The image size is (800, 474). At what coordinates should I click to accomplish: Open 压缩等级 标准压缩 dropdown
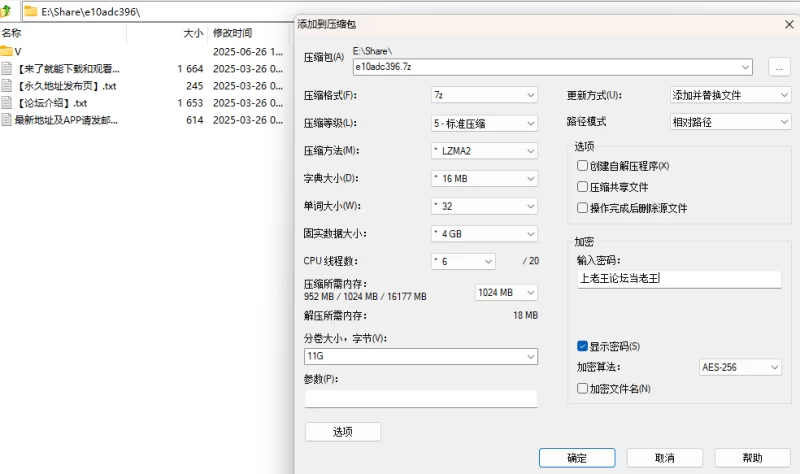tap(484, 123)
